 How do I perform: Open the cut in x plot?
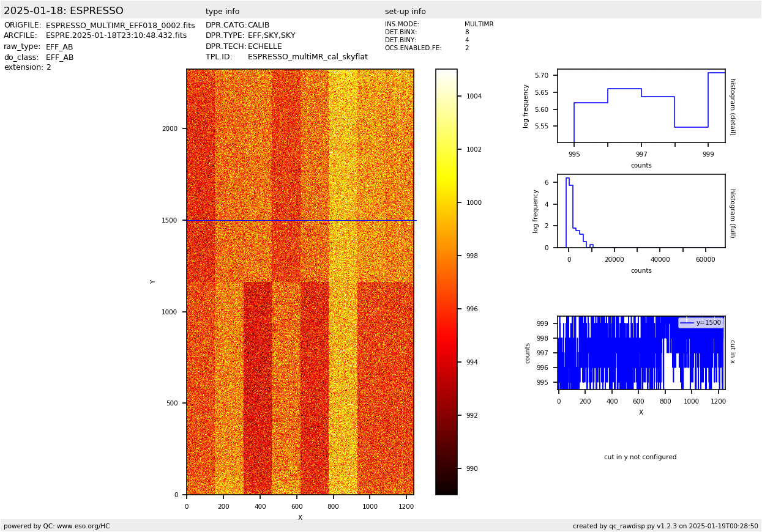[x=641, y=353]
